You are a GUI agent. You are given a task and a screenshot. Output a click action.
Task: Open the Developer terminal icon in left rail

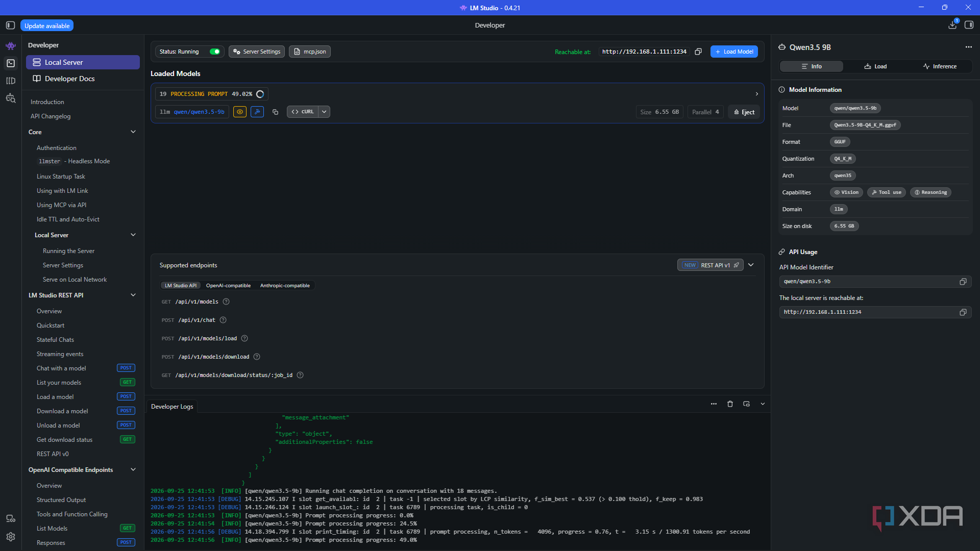(11, 63)
